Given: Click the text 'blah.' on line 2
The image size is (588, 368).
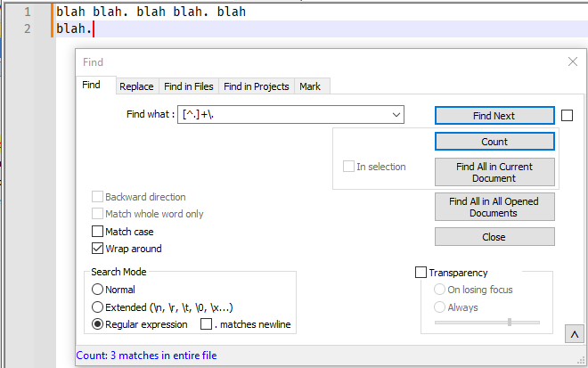Looking at the screenshot, I should coord(74,29).
